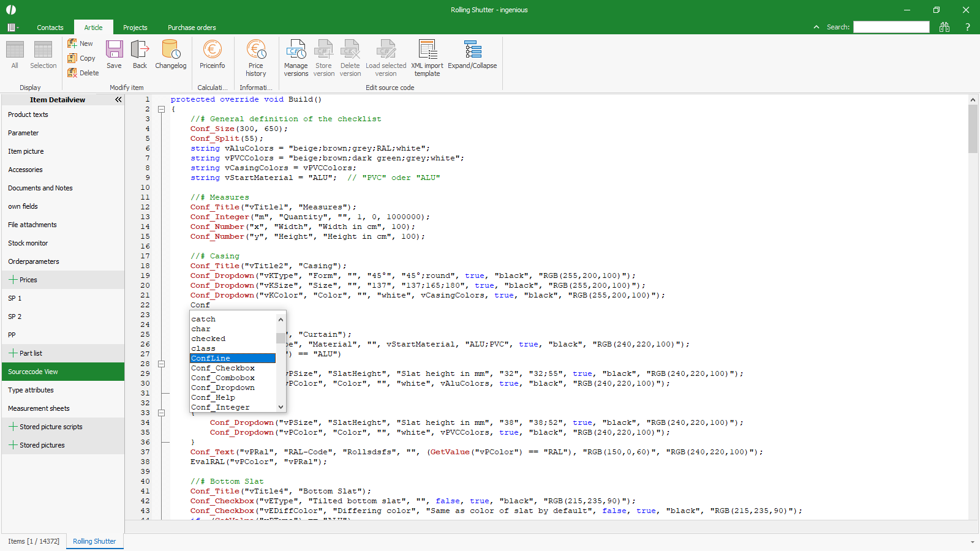
Task: Open Priceinfo calculation
Action: click(212, 54)
